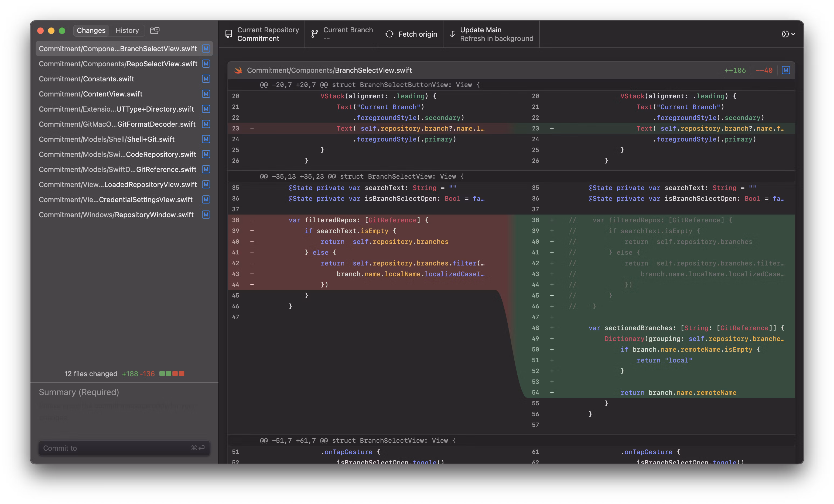Select Shell+Git.swift in changed files
The image size is (834, 504).
(107, 139)
